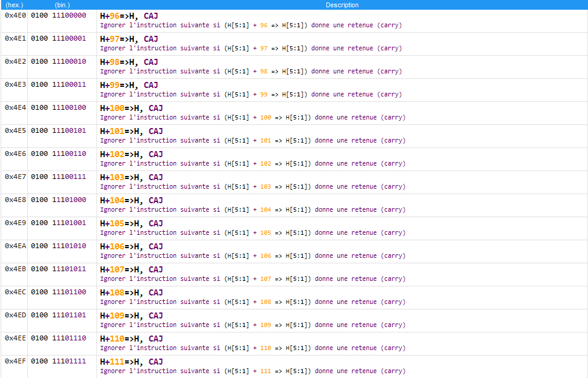Click instruction title H+97=>H, CAJ
Image resolution: width=588 pixels, height=378 pixels.
tap(129, 39)
